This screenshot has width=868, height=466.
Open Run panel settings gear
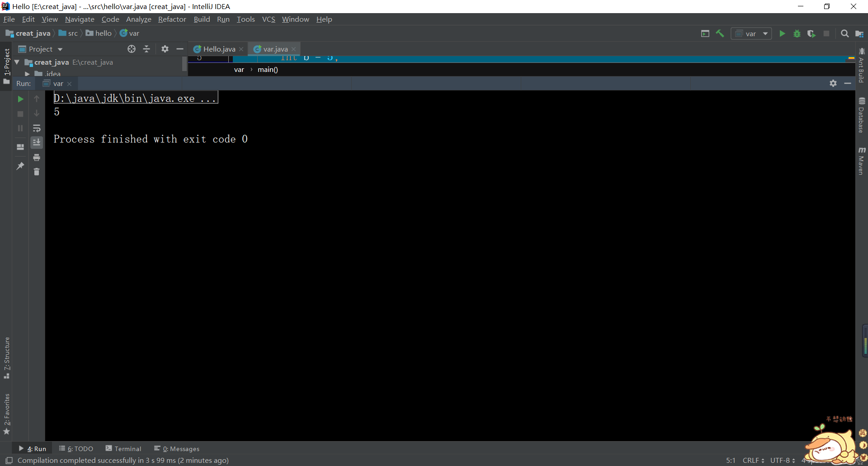833,83
